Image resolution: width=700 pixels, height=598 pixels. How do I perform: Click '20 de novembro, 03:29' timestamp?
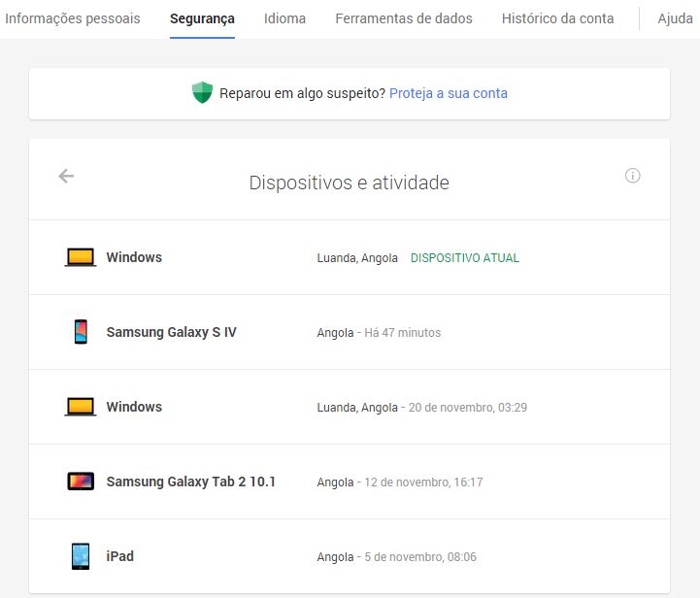coord(468,408)
